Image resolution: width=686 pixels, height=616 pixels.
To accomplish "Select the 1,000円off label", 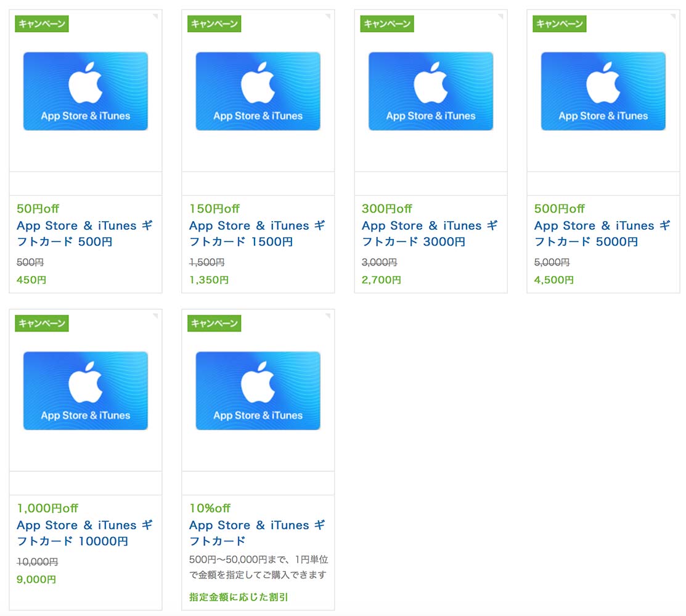I will [x=47, y=508].
